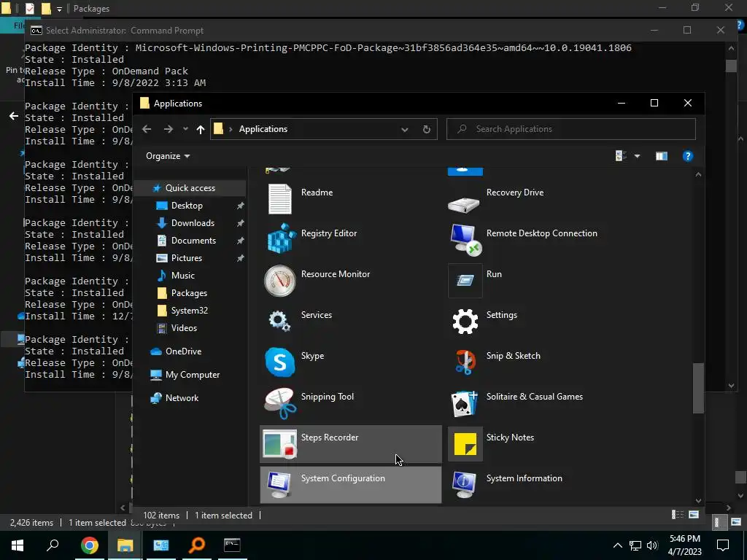
Task: Expand the address bar path chevron
Action: pos(231,129)
